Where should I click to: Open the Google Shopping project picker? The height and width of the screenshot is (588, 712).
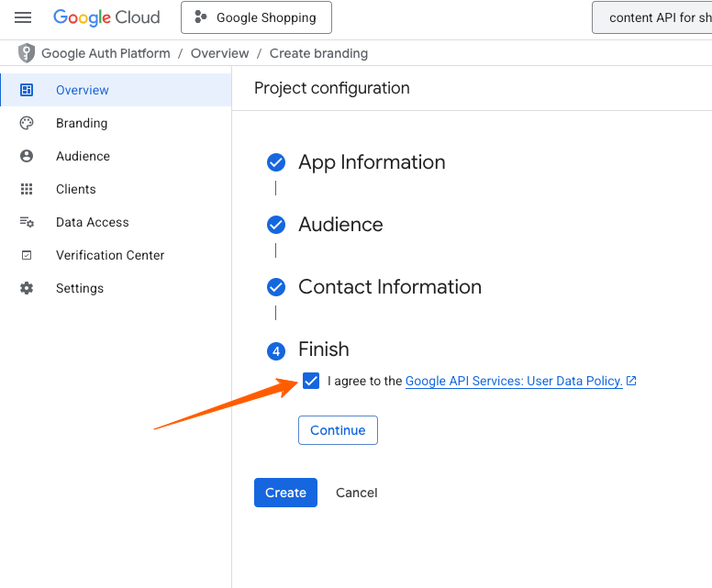[256, 17]
